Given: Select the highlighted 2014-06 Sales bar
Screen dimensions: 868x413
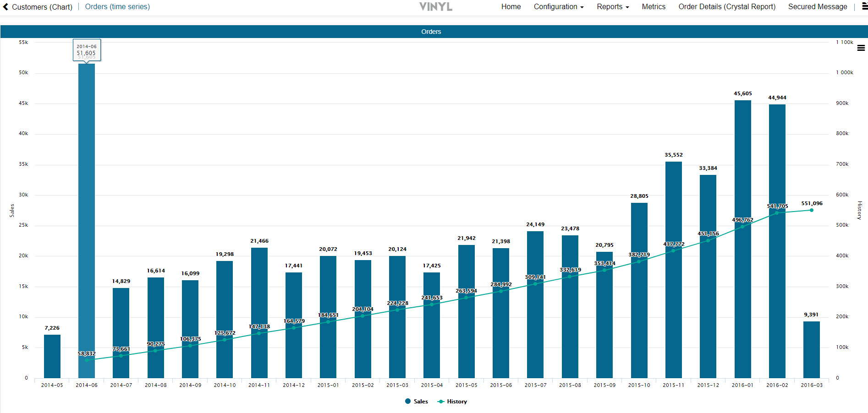Looking at the screenshot, I should coord(87,206).
